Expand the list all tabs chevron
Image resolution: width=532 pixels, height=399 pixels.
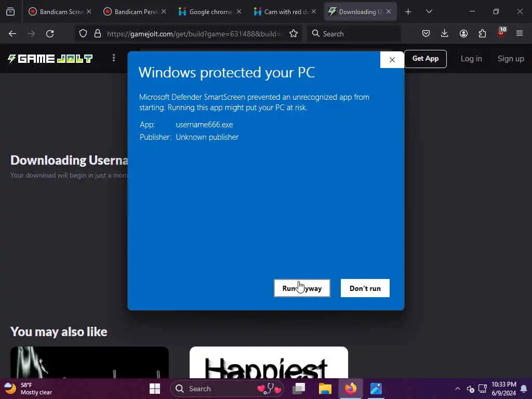click(x=429, y=12)
